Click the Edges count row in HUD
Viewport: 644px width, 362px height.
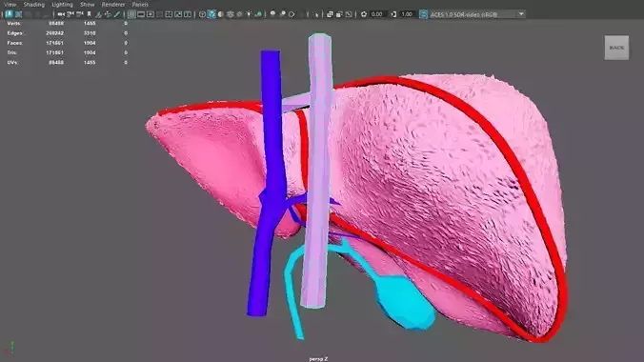(67, 33)
